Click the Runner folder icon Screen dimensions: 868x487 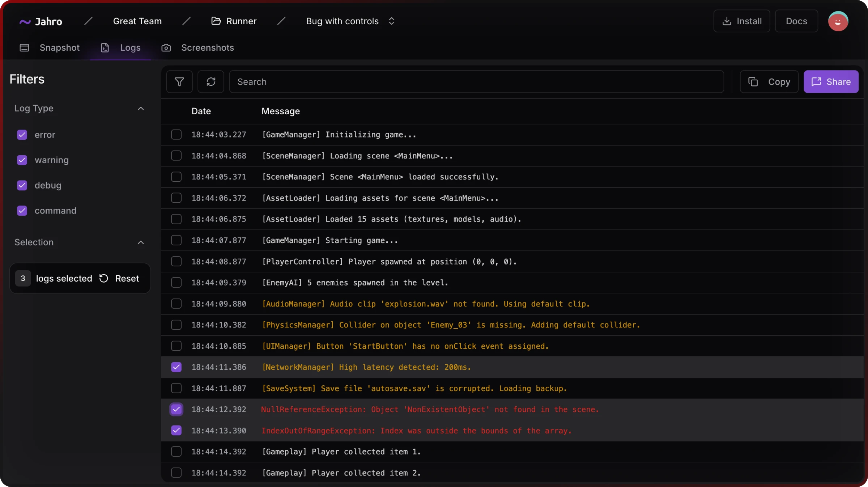(x=216, y=21)
